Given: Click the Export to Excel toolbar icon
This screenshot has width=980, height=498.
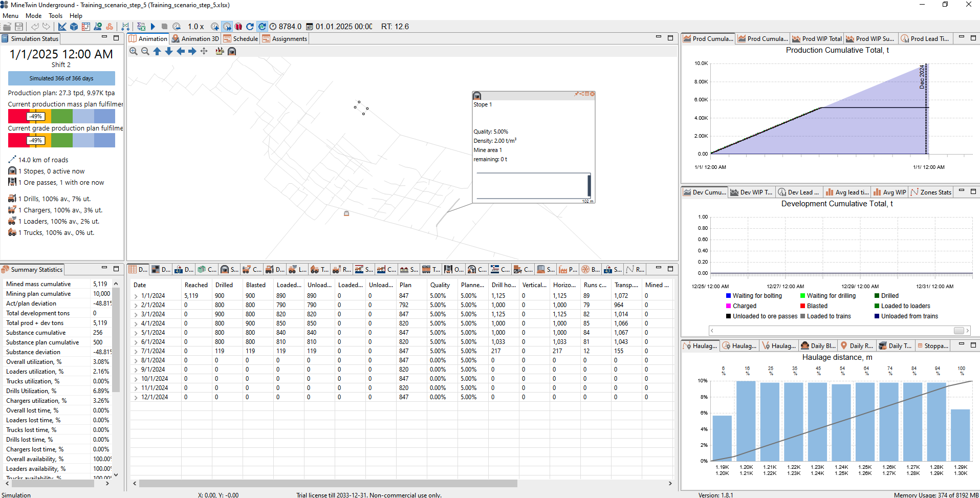Looking at the screenshot, I should (141, 27).
